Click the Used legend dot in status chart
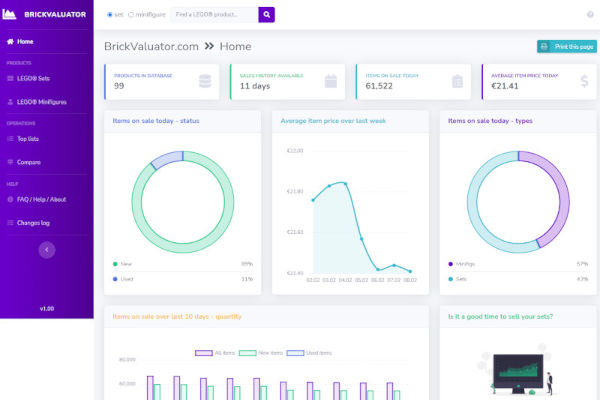This screenshot has width=600, height=400. pyautogui.click(x=115, y=279)
